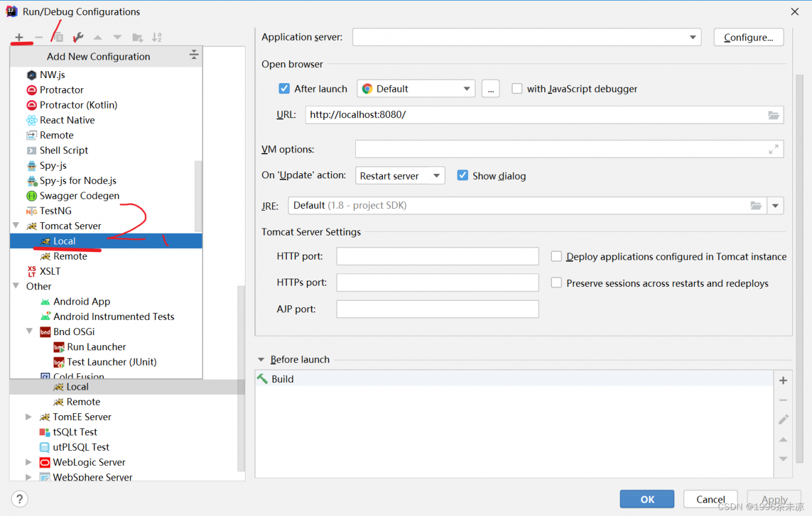Viewport: 812px width, 516px height.
Task: Click the Copy Configuration icon
Action: 58,37
